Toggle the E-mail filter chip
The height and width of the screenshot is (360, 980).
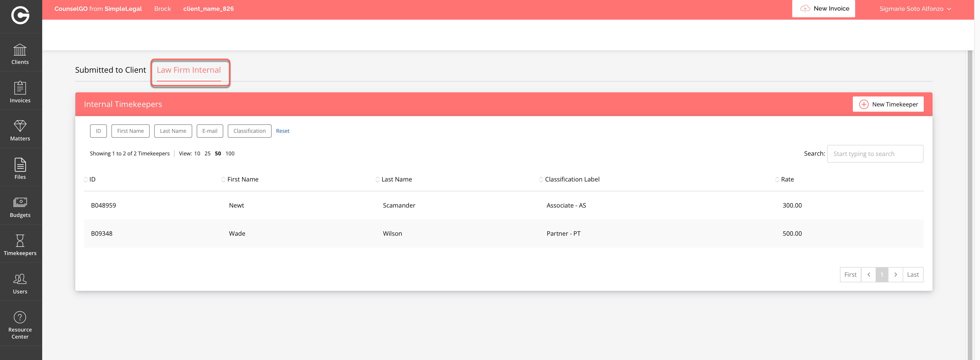click(x=210, y=131)
